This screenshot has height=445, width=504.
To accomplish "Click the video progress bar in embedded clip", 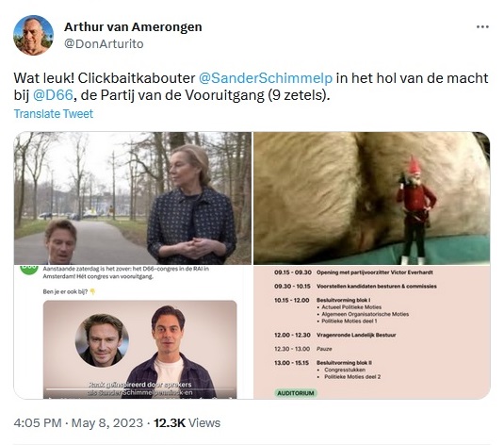I will (x=139, y=389).
